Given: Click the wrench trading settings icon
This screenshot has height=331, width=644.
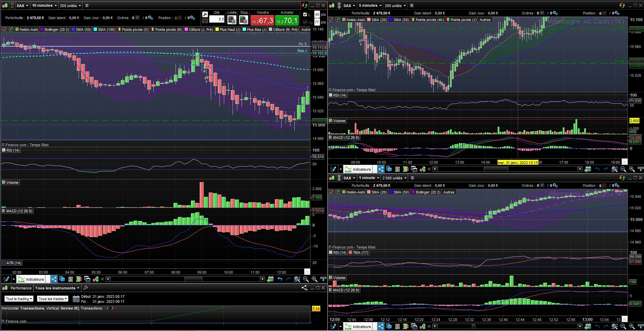Looking at the screenshot, I should tap(205, 15).
